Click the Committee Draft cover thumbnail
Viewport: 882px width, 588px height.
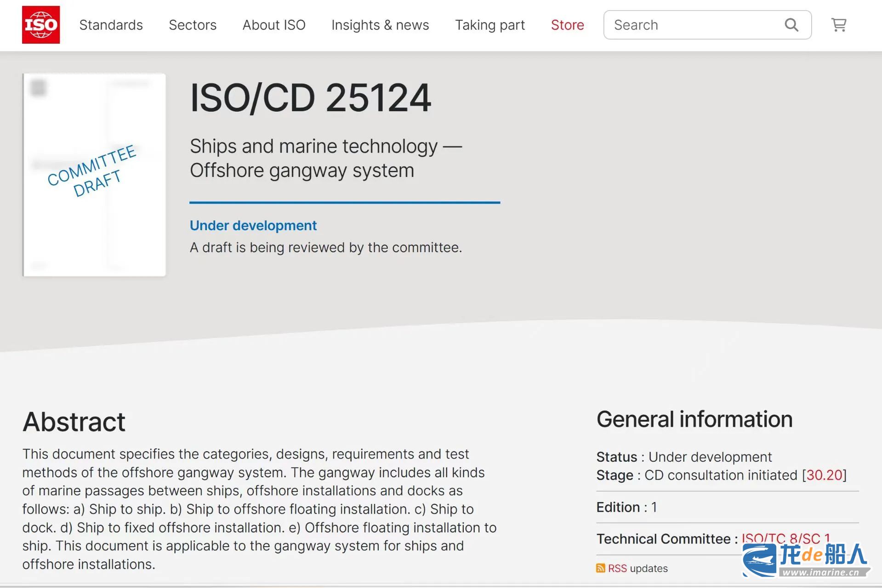click(94, 175)
